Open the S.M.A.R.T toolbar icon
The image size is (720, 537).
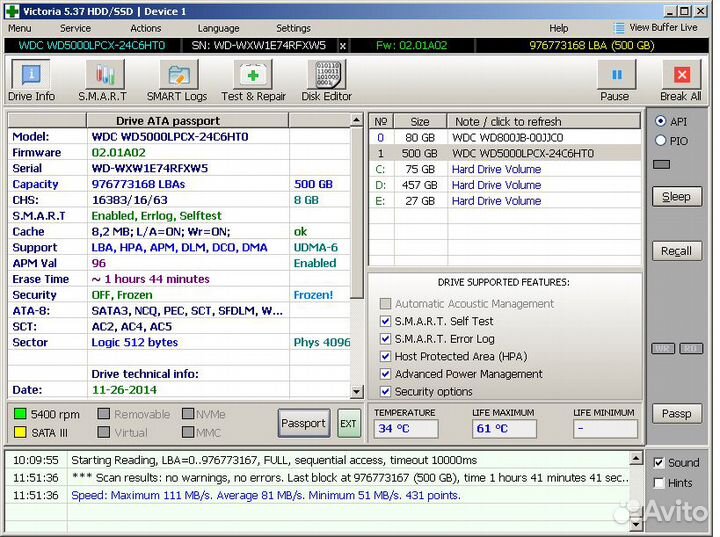[x=105, y=74]
